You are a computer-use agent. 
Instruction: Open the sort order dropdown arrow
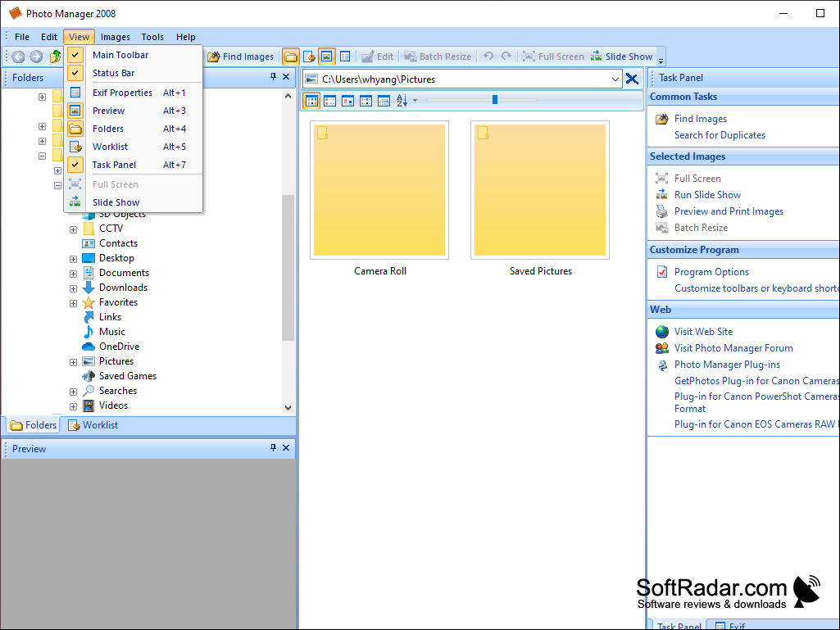[x=415, y=100]
